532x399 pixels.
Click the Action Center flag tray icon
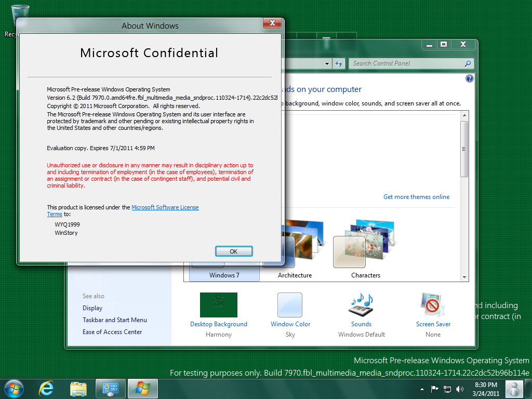434,389
